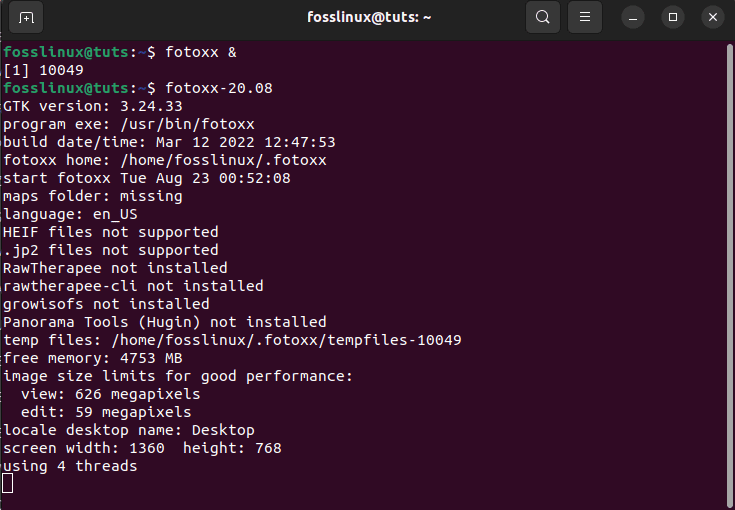Image resolution: width=735 pixels, height=510 pixels.
Task: Open a new terminal tab
Action: (x=26, y=17)
